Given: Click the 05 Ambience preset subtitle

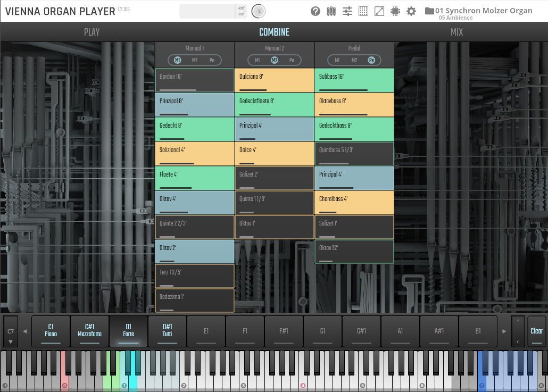Looking at the screenshot, I should [x=456, y=18].
